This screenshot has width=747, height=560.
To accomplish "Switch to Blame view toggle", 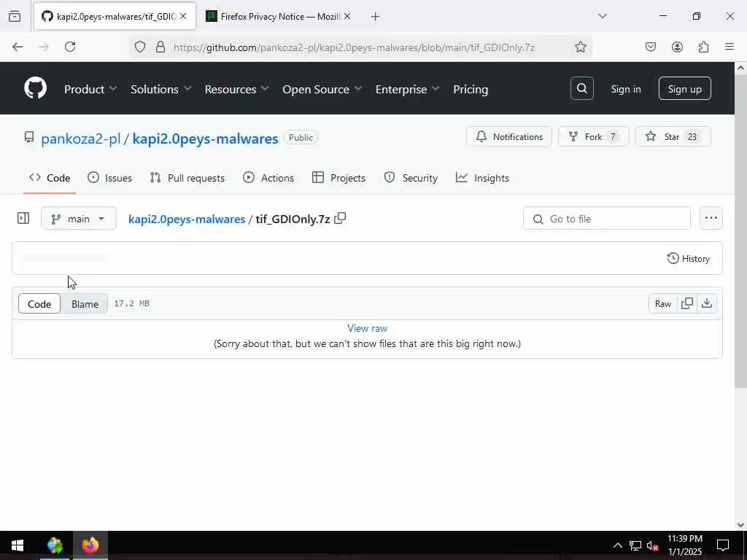I will point(85,304).
